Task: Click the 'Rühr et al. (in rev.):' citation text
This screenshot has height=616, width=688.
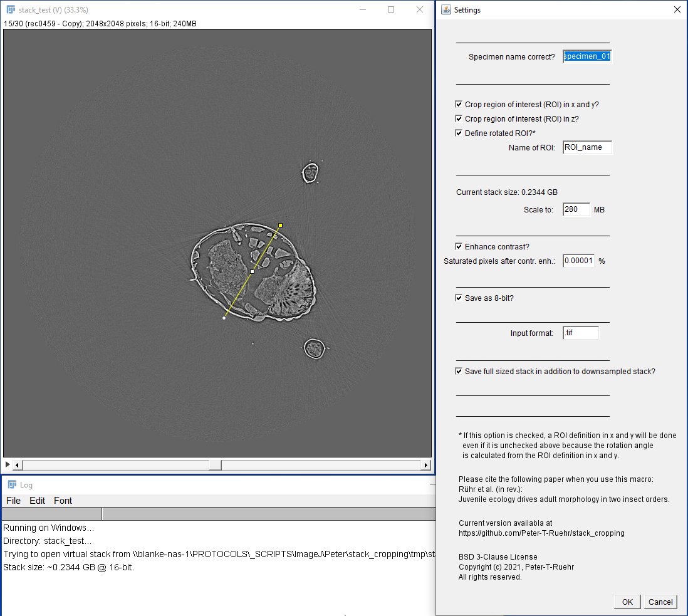Action: tap(491, 489)
